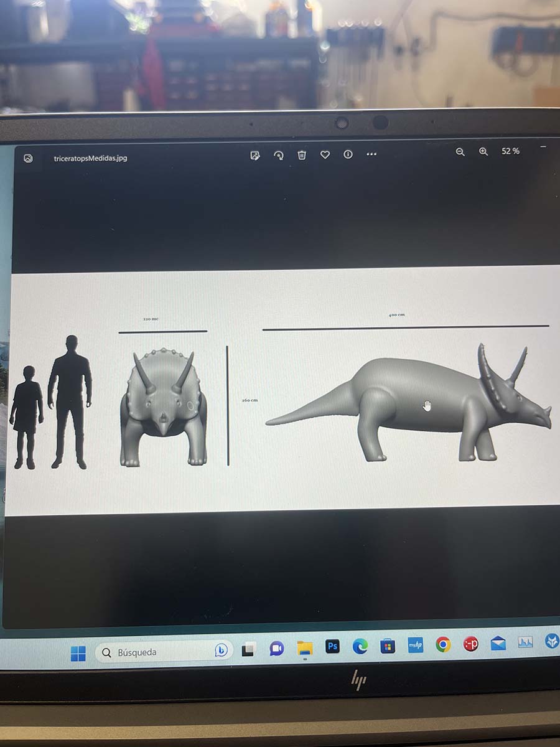
Task: Click the Bing chat icon in search
Action: (x=221, y=650)
